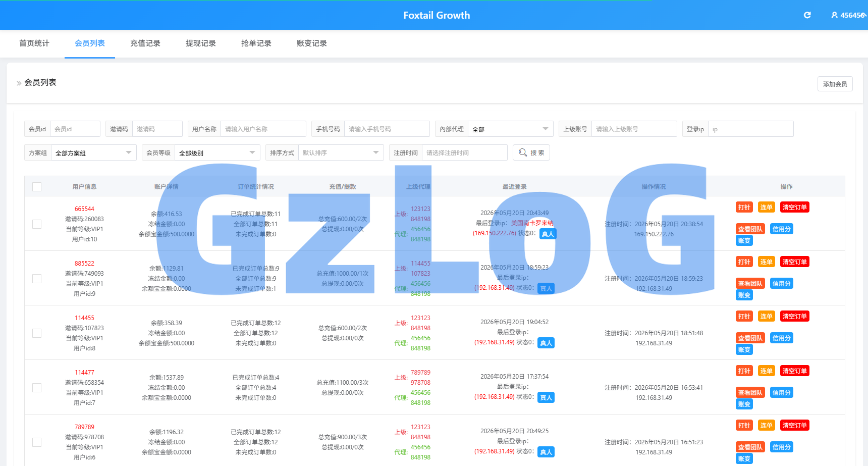Screen dimensions: 868x466
Task: Click 清空订单 for user 789789
Action: click(794, 426)
